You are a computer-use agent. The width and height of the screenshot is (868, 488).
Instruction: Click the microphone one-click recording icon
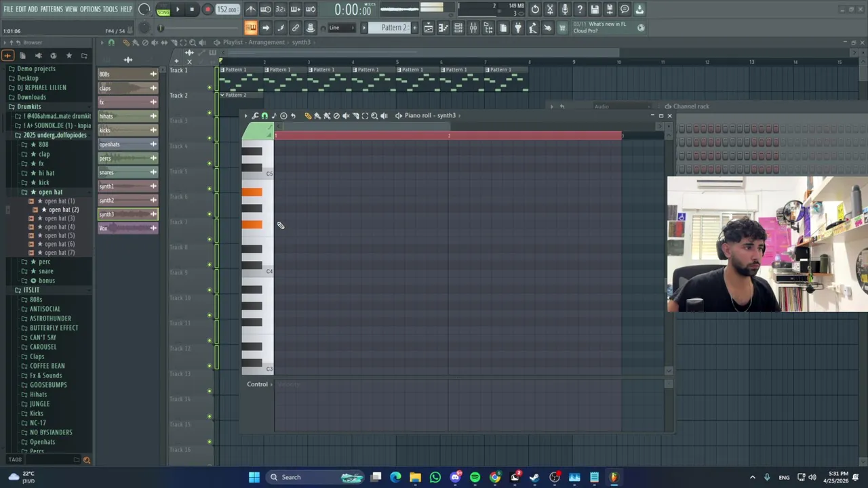tap(565, 9)
